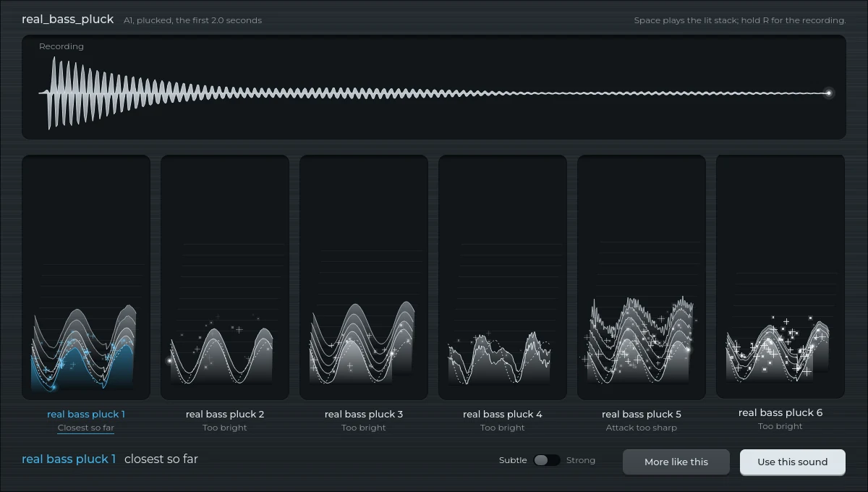Click the playhead dot ending the recording waveform
This screenshot has height=492, width=868.
829,93
